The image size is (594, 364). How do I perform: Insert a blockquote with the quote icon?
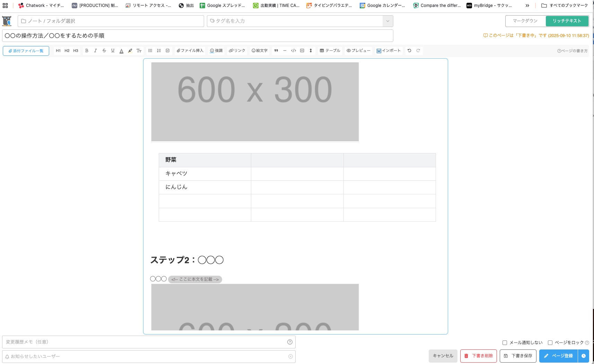point(276,51)
